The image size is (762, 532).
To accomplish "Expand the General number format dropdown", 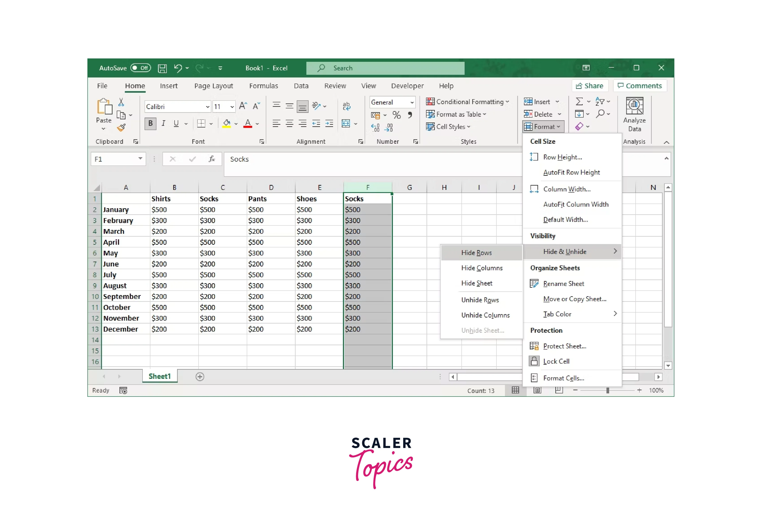I will [412, 103].
